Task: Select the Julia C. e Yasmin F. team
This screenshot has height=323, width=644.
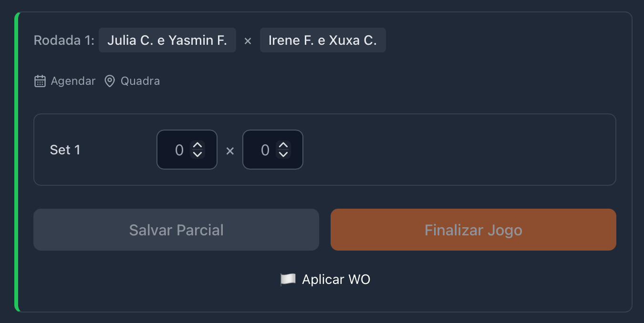Action: (x=167, y=40)
